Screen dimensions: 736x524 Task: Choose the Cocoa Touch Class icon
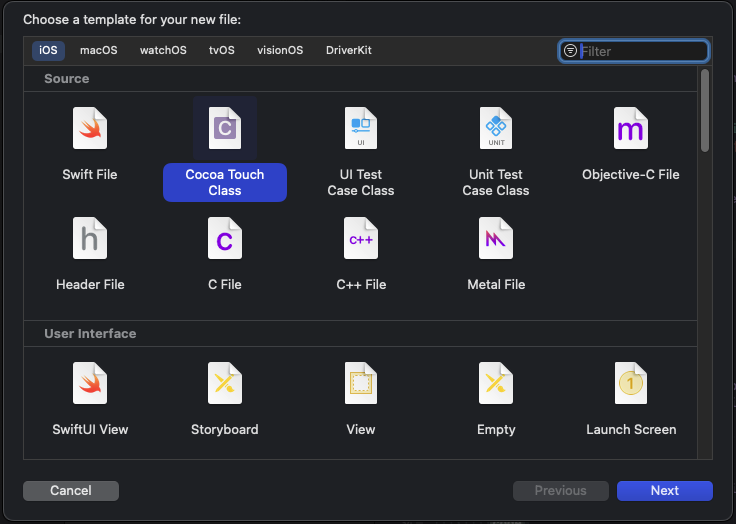225,128
